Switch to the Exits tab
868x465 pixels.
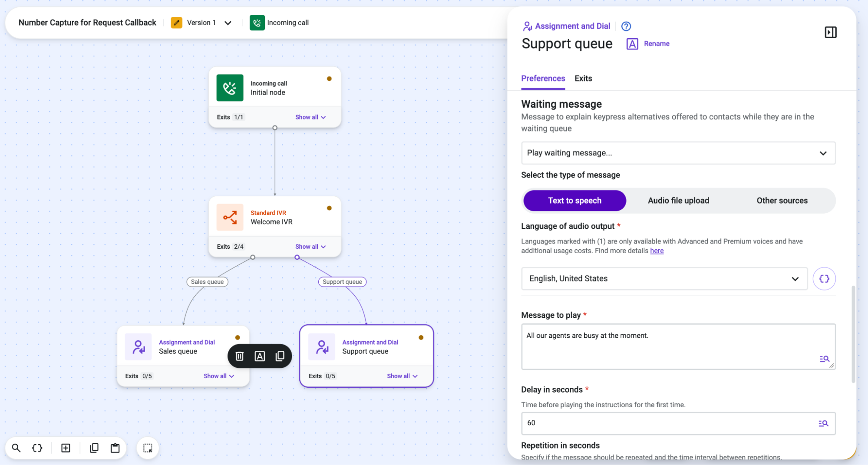tap(583, 79)
